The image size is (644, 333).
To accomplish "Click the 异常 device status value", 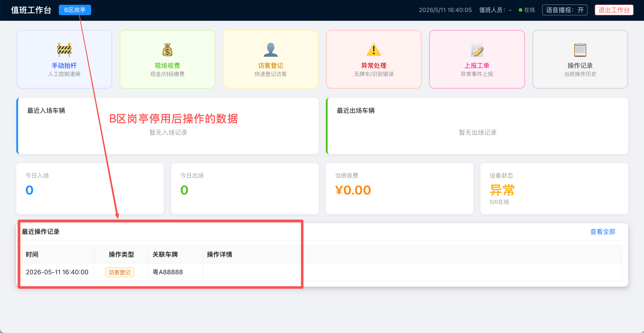I will tap(502, 190).
